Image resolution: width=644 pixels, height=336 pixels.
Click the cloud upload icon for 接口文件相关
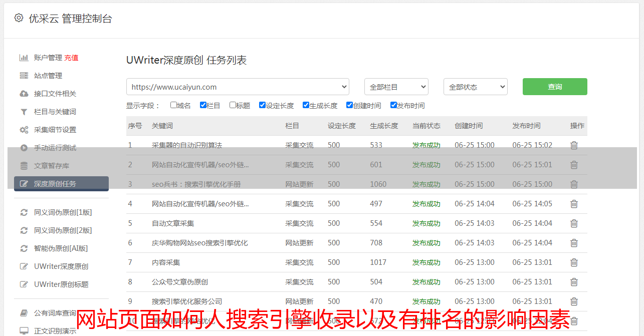(x=24, y=94)
